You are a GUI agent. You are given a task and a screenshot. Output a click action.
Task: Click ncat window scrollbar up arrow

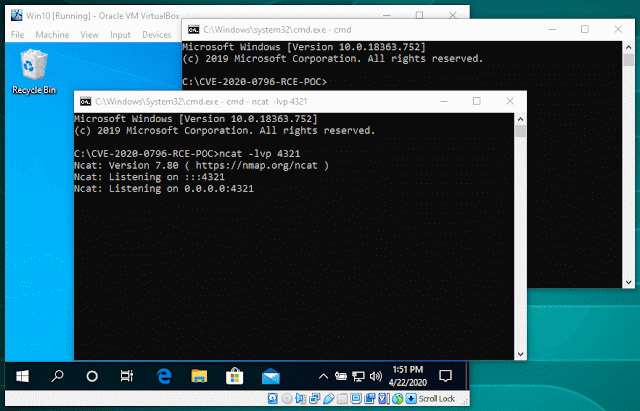pyautogui.click(x=520, y=119)
